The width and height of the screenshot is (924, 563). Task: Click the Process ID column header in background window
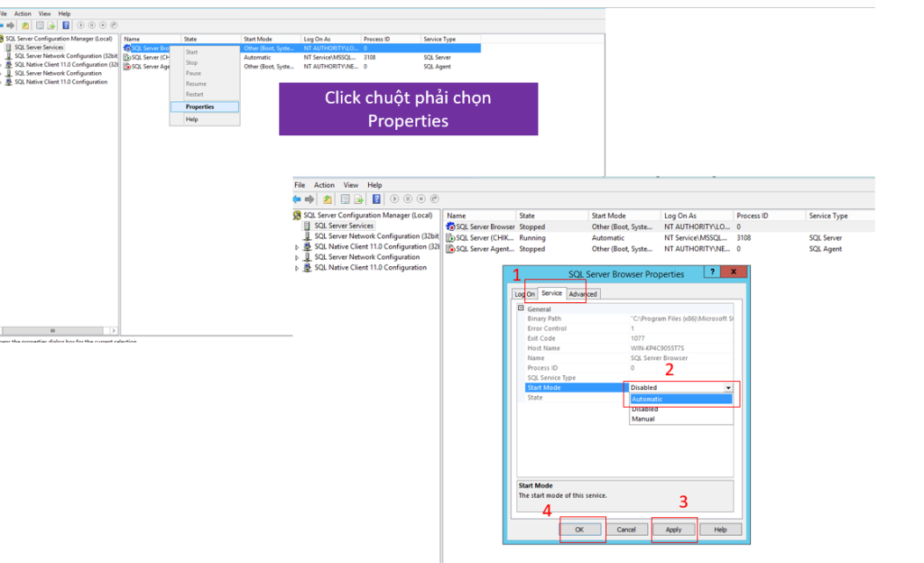[391, 39]
